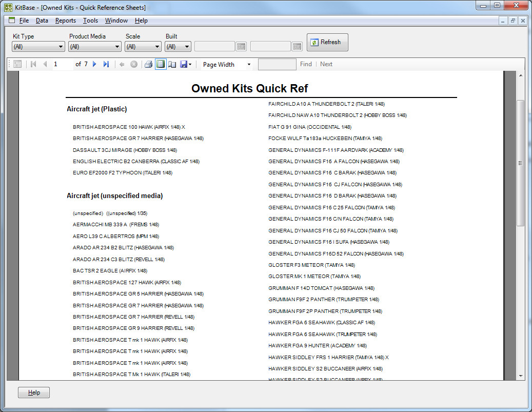Click AERMACCHI MB 339 A entry

[116, 225]
